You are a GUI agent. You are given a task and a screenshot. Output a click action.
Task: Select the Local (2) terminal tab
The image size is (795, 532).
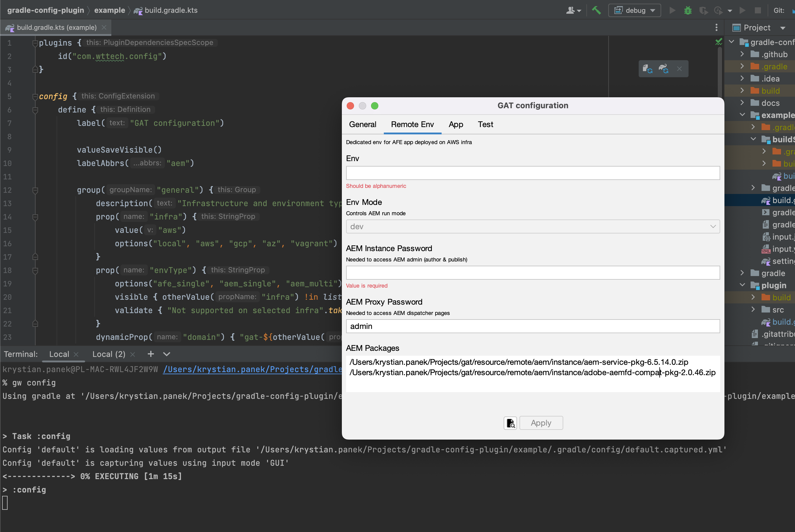point(109,354)
